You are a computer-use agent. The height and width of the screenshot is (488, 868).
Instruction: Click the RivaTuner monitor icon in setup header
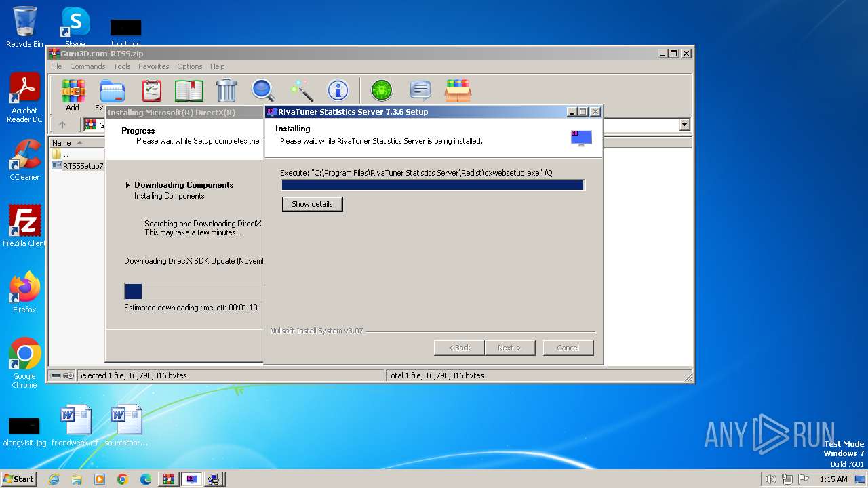tap(581, 138)
